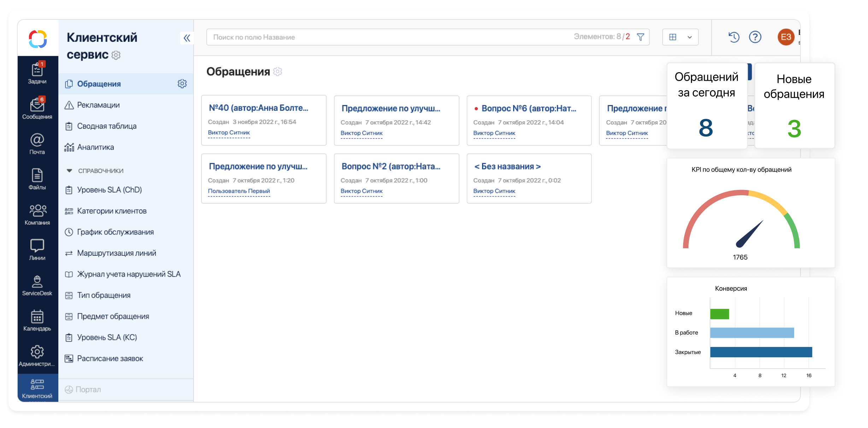Click the dark blue Закрытые bar
The width and height of the screenshot is (868, 428).
761,352
